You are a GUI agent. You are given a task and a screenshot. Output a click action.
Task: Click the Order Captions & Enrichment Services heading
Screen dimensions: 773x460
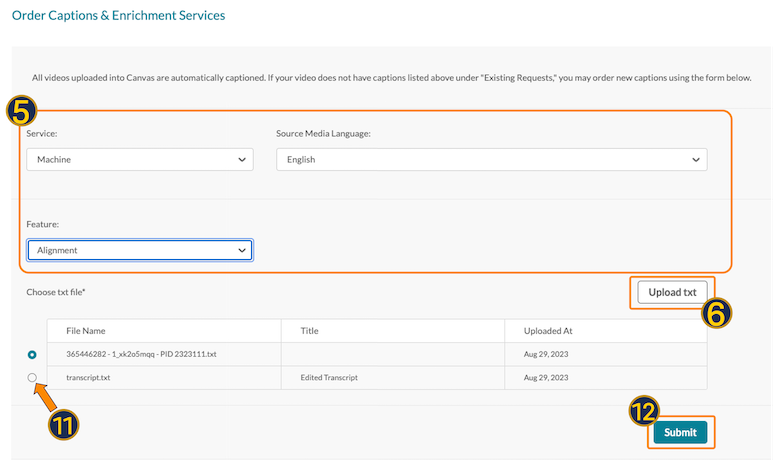pos(118,15)
